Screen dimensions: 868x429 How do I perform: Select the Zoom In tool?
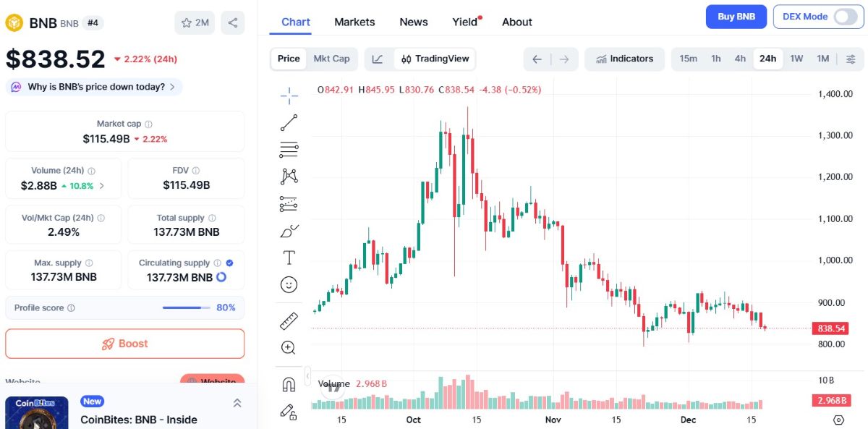pos(289,348)
